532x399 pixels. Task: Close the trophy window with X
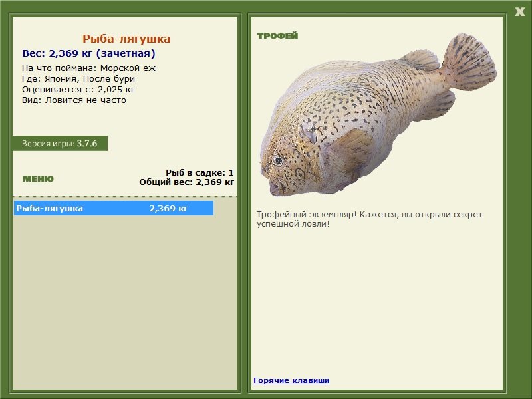pos(519,12)
